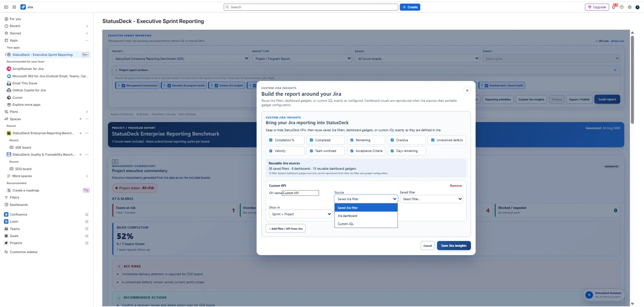Open the Board dropdown
Viewport: 644px width, 307px height.
coord(417,59)
